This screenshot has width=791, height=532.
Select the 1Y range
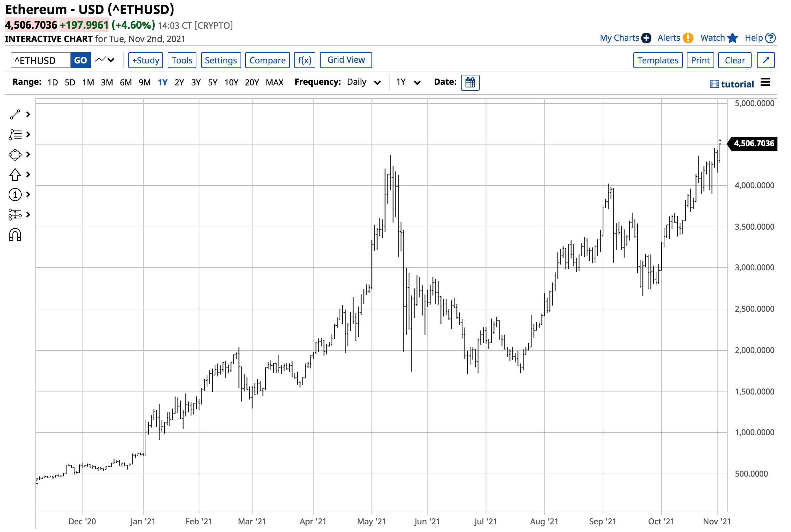[163, 82]
